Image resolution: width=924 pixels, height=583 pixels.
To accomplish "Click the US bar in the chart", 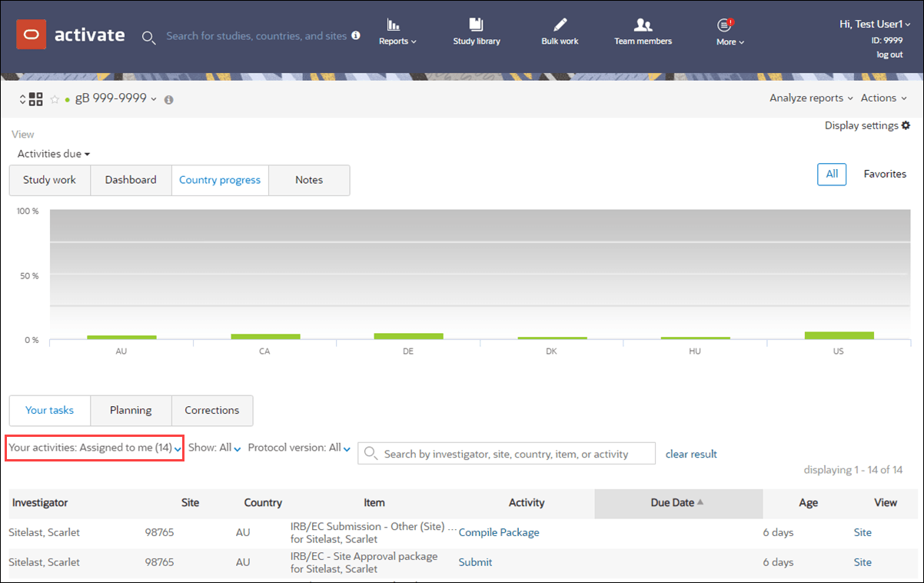I will [x=839, y=335].
